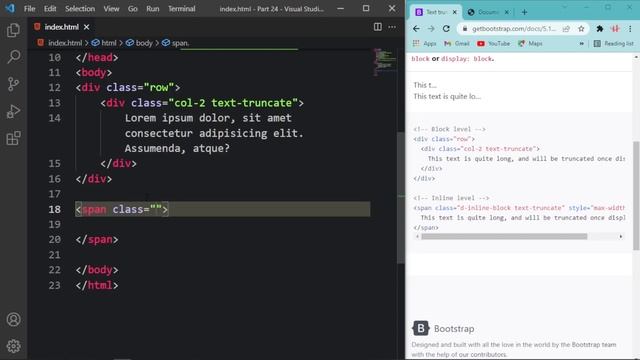The width and height of the screenshot is (640, 360).
Task: Show more bookmarks chevron
Action: coord(581,43)
